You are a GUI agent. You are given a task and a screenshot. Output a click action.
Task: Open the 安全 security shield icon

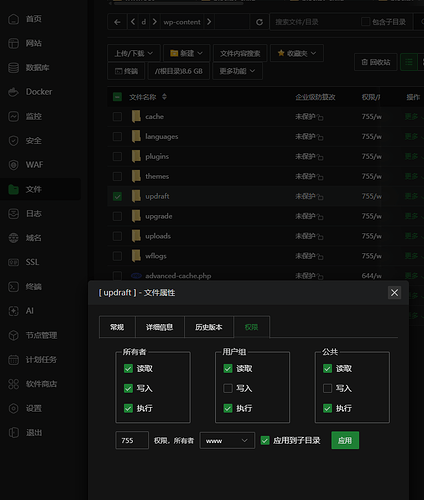(13, 141)
